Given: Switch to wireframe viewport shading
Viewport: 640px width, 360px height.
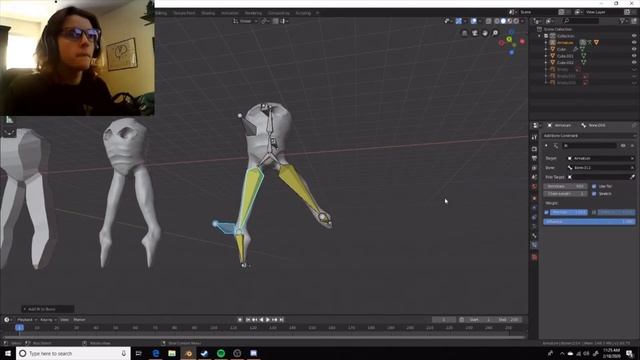Looking at the screenshot, I should pyautogui.click(x=497, y=21).
